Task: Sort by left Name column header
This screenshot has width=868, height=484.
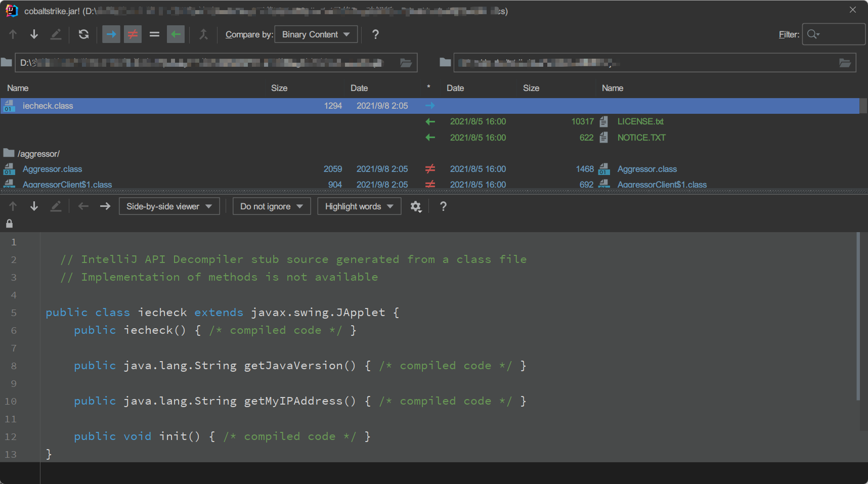Action: tap(18, 88)
